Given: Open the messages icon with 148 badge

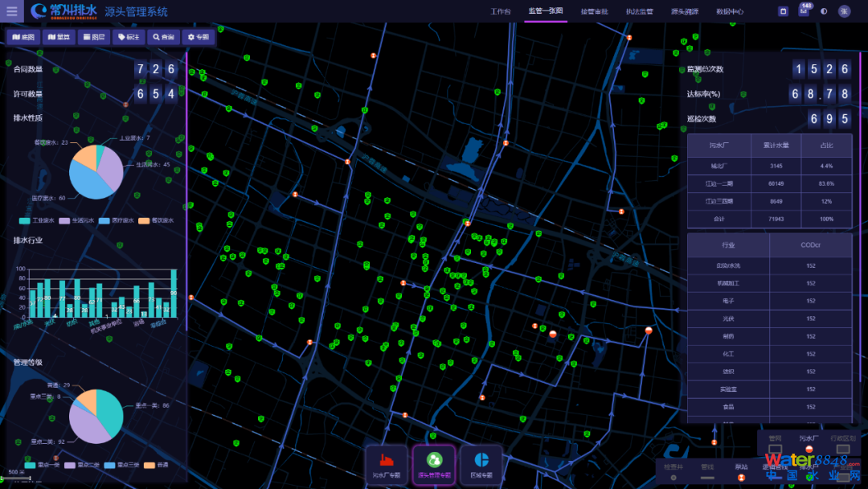Looking at the screenshot, I should [803, 10].
